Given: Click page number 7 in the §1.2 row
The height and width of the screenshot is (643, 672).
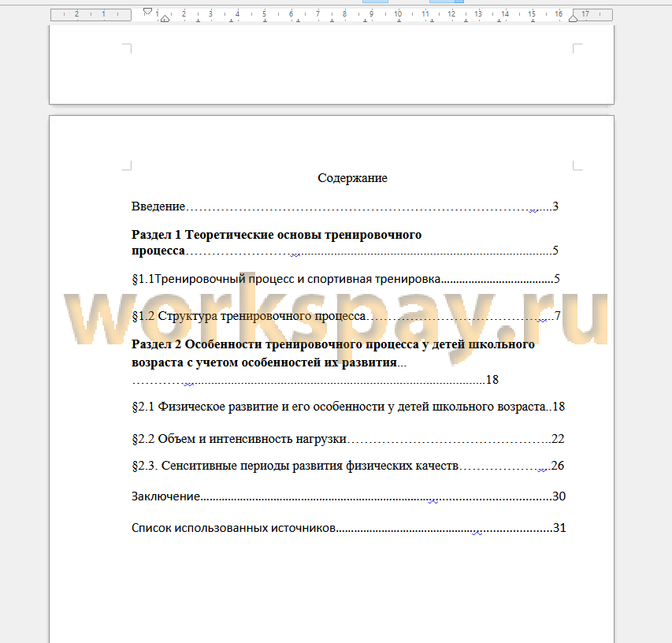Looking at the screenshot, I should (558, 316).
